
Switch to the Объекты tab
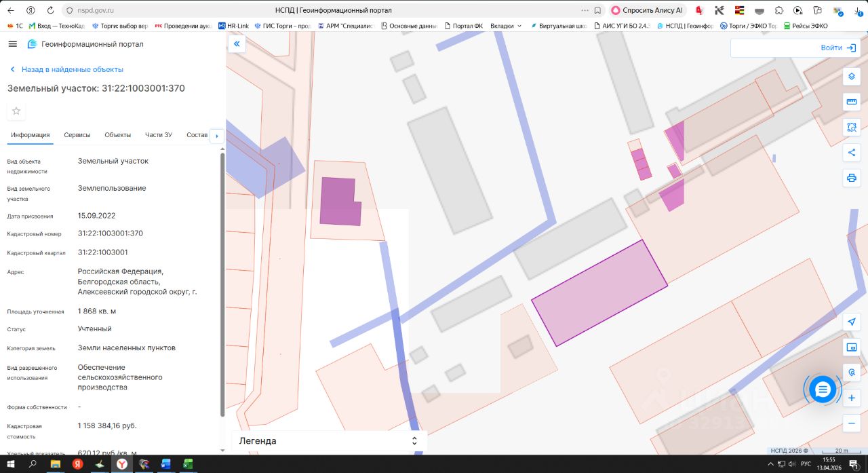tap(118, 135)
